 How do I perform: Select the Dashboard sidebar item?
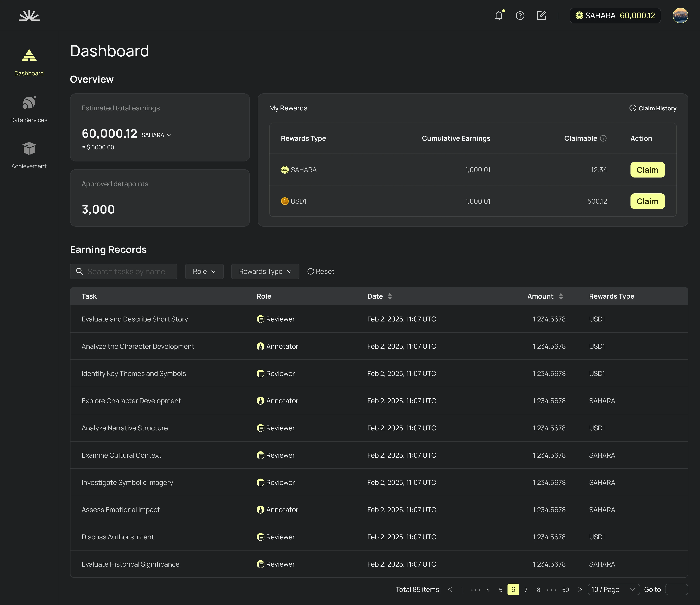pyautogui.click(x=29, y=63)
